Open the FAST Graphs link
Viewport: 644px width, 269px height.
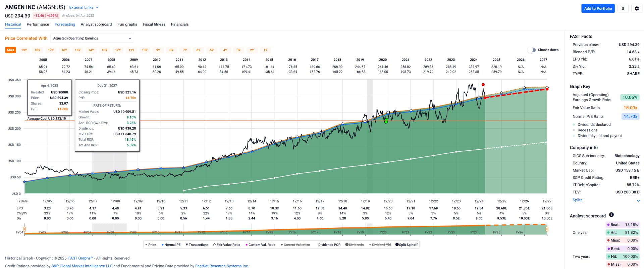80,258
